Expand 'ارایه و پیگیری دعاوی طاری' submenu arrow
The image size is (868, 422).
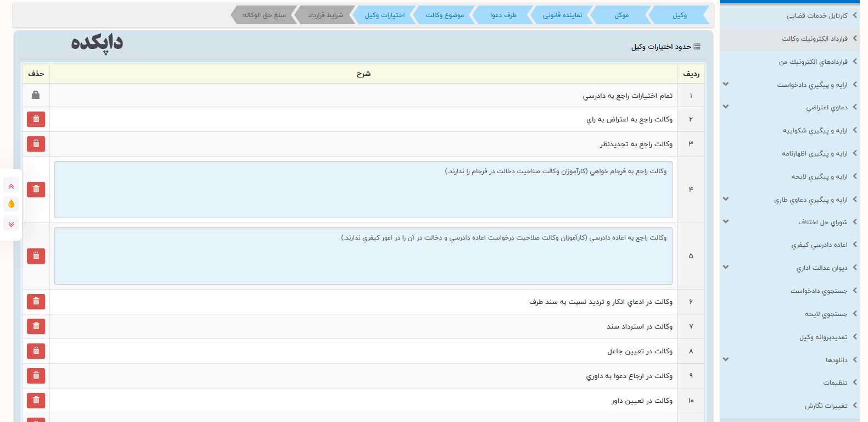(726, 199)
